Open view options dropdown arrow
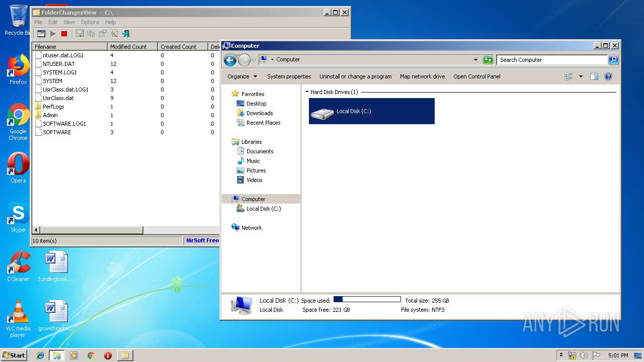The height and width of the screenshot is (362, 644). point(581,76)
